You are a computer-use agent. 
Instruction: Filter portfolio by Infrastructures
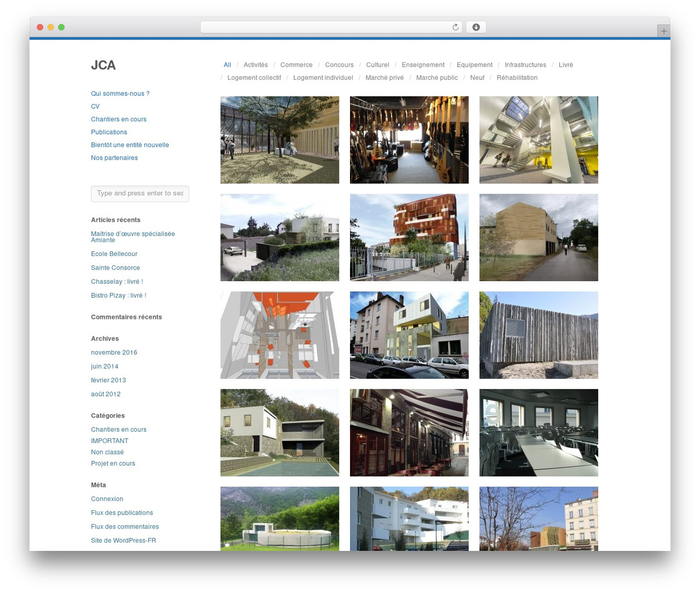pos(525,65)
